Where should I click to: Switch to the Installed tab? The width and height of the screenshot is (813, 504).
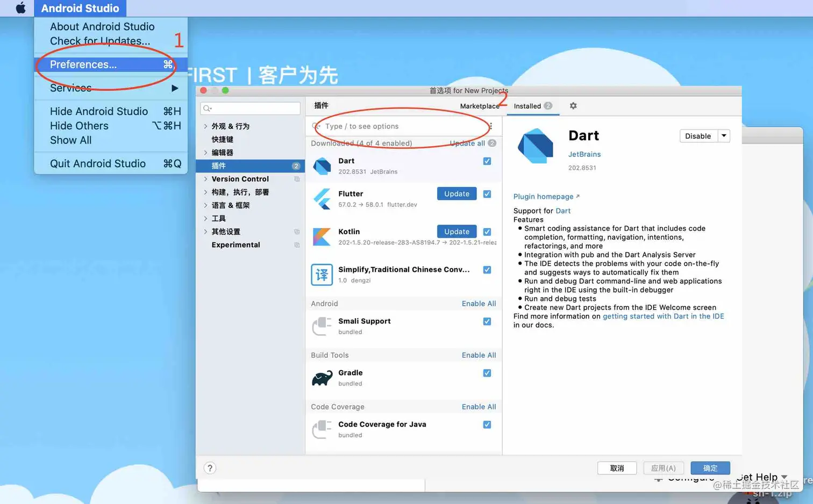(x=532, y=106)
